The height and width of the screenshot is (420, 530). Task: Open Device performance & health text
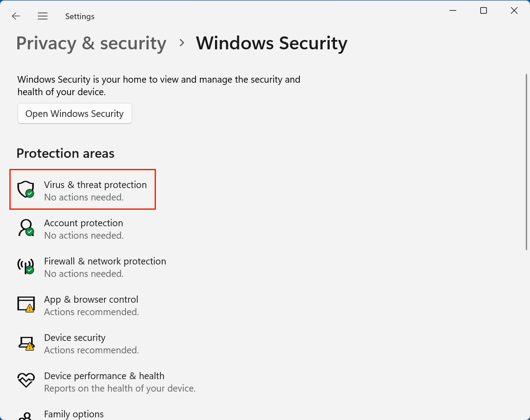click(x=104, y=376)
